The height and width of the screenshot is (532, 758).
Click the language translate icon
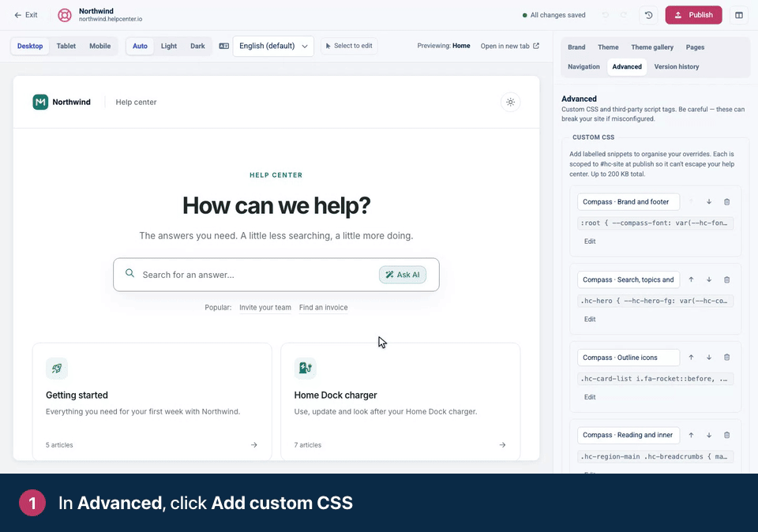223,46
